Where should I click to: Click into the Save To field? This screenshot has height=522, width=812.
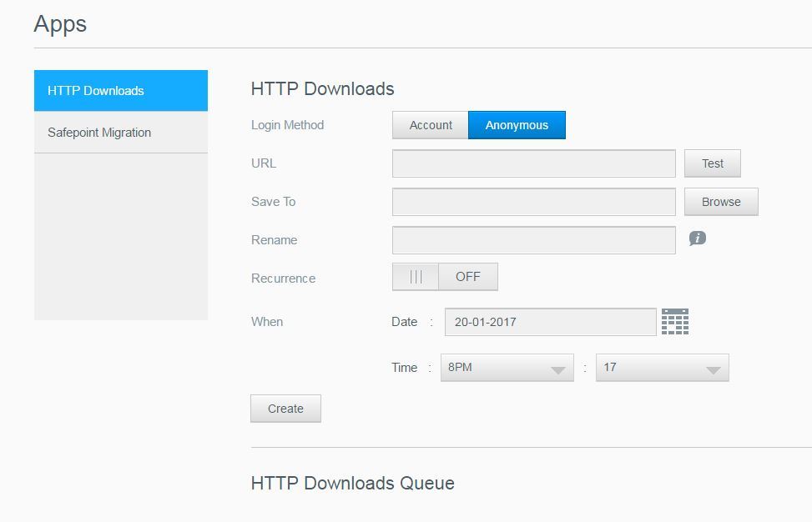pyautogui.click(x=533, y=202)
